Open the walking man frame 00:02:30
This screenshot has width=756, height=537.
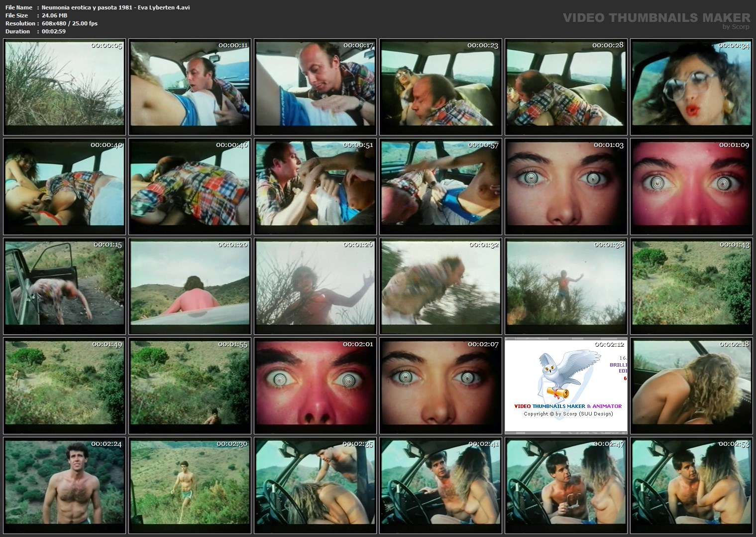tap(190, 486)
